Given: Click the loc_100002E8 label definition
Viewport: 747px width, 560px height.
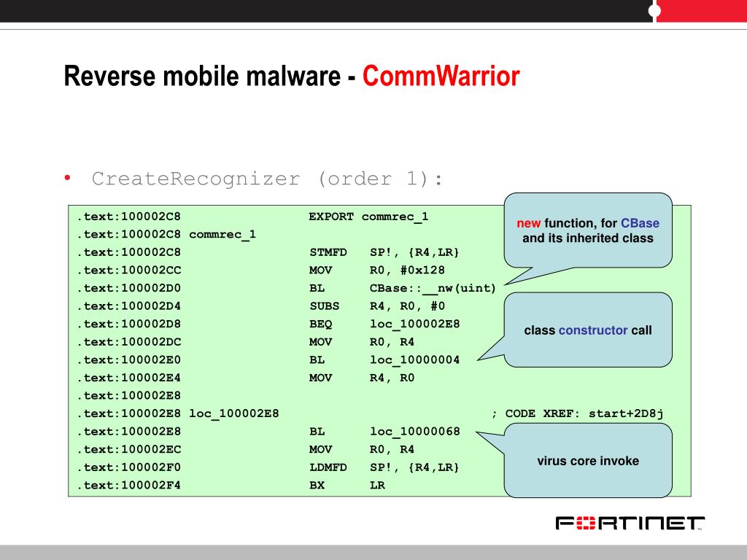Looking at the screenshot, I should point(234,414).
